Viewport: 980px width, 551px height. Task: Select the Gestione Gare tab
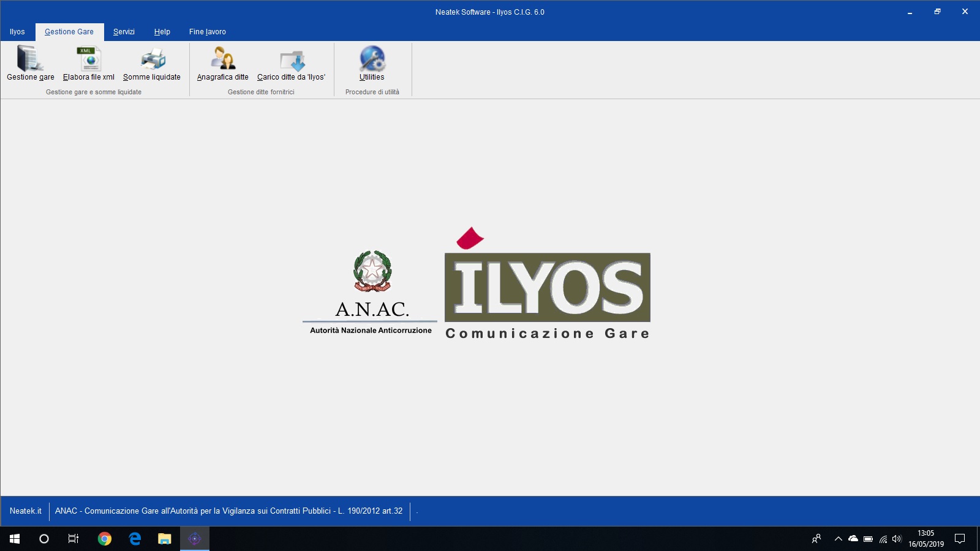pos(69,32)
